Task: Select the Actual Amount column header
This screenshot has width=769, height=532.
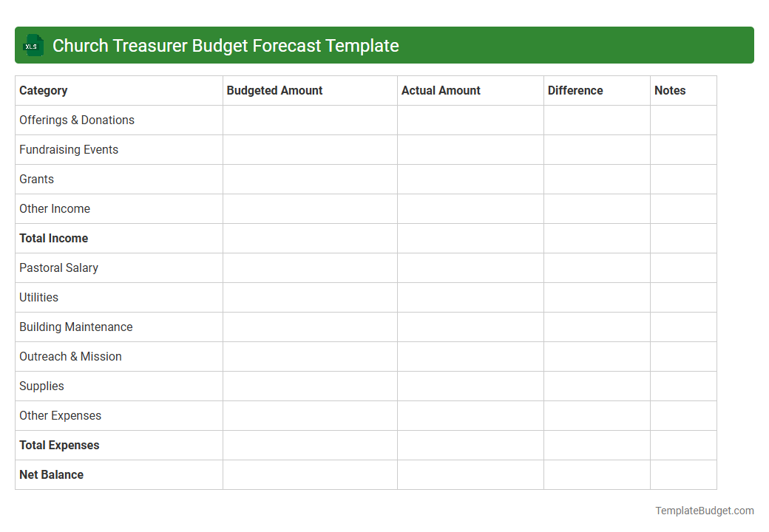Action: pos(441,90)
